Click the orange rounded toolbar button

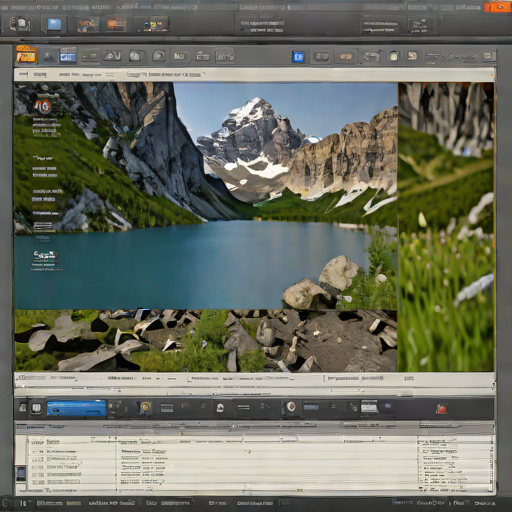coord(345,57)
